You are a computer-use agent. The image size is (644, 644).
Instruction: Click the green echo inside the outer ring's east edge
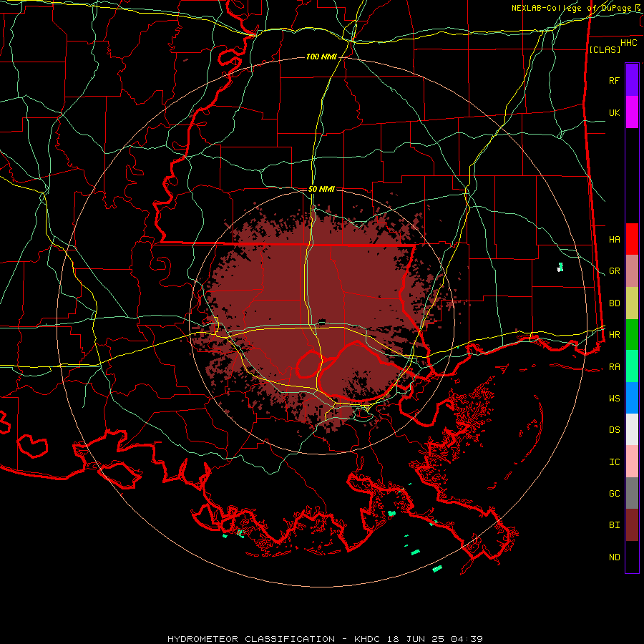click(560, 268)
